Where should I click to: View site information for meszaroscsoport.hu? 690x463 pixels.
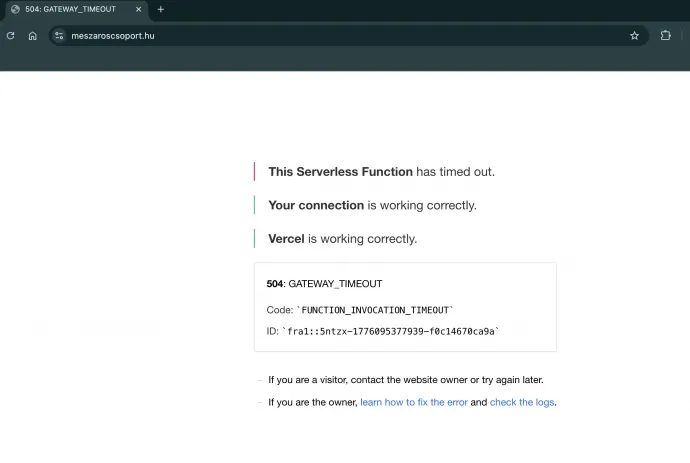coord(59,35)
